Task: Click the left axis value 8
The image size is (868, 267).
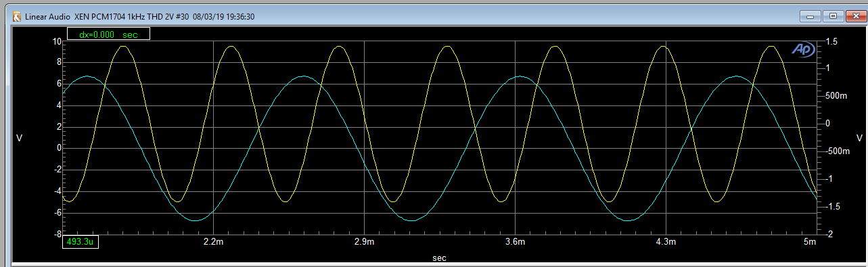Action: [x=60, y=62]
